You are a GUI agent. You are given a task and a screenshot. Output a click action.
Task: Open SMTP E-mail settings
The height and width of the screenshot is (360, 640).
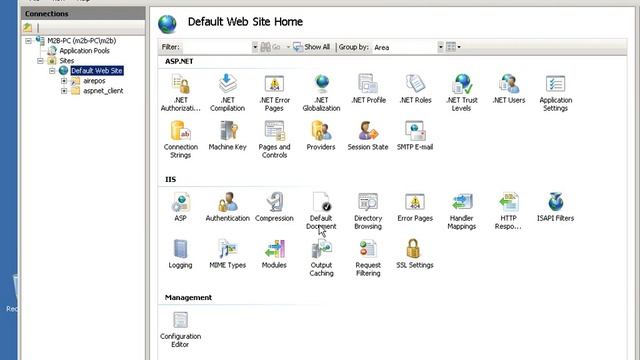click(x=415, y=136)
